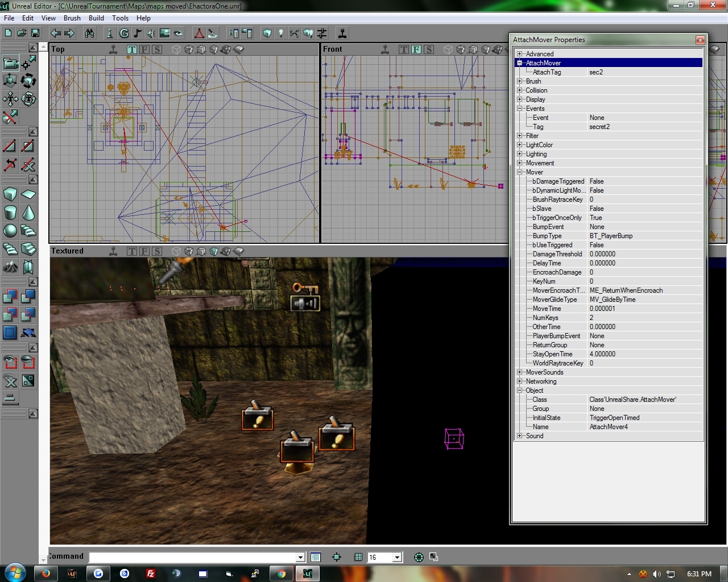Click the Build lighting bulb icon
The width and height of the screenshot is (728, 582).
[281, 33]
